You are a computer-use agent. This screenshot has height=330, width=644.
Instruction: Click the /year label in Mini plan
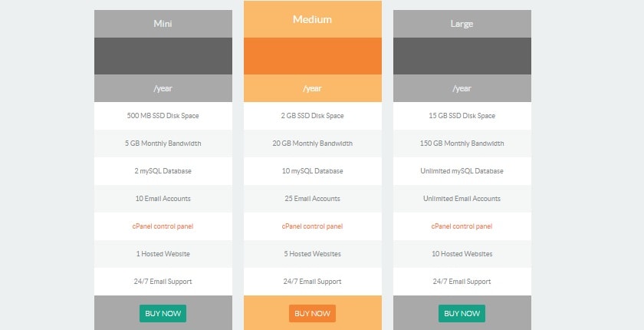(x=163, y=88)
